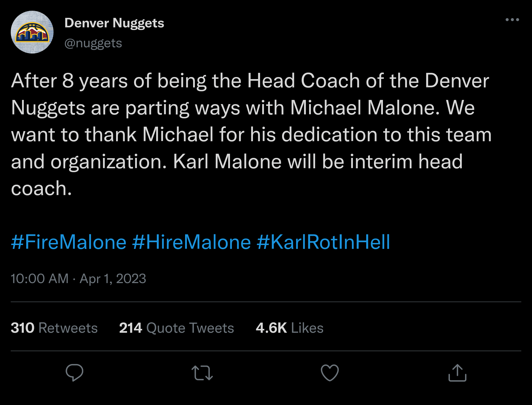Viewport: 532px width, 405px height.
Task: Visit the @nuggets handle link
Action: [93, 43]
